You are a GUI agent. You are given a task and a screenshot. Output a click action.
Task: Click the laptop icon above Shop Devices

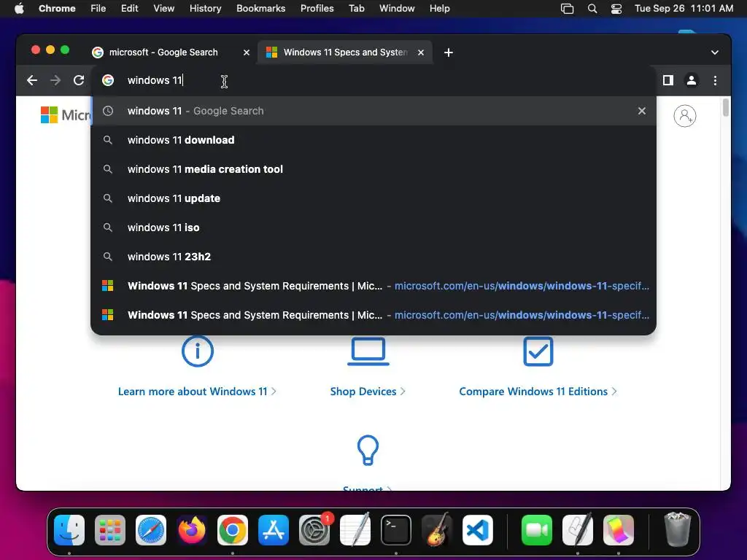tap(368, 351)
